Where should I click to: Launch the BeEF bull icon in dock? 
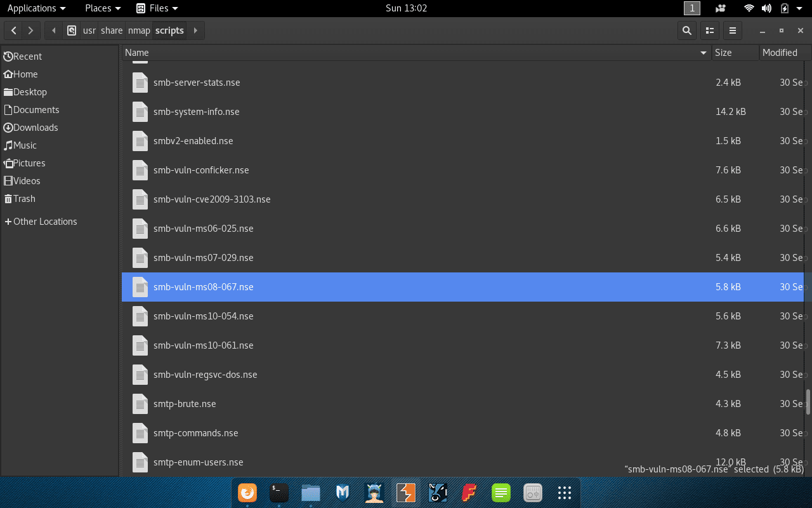click(x=438, y=493)
